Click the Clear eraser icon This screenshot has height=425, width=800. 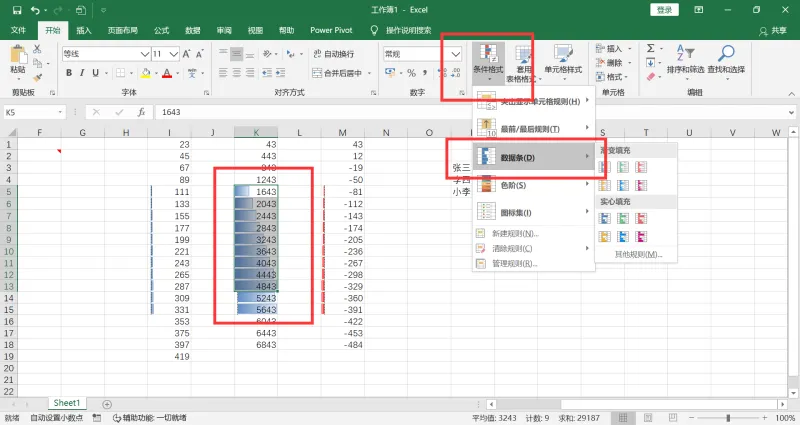[651, 77]
